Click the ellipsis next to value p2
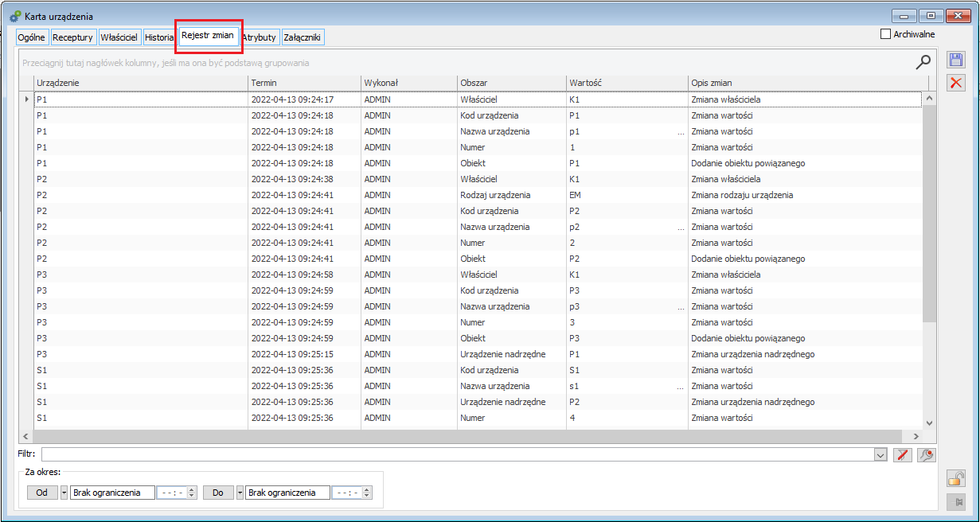The height and width of the screenshot is (522, 980). tap(681, 227)
